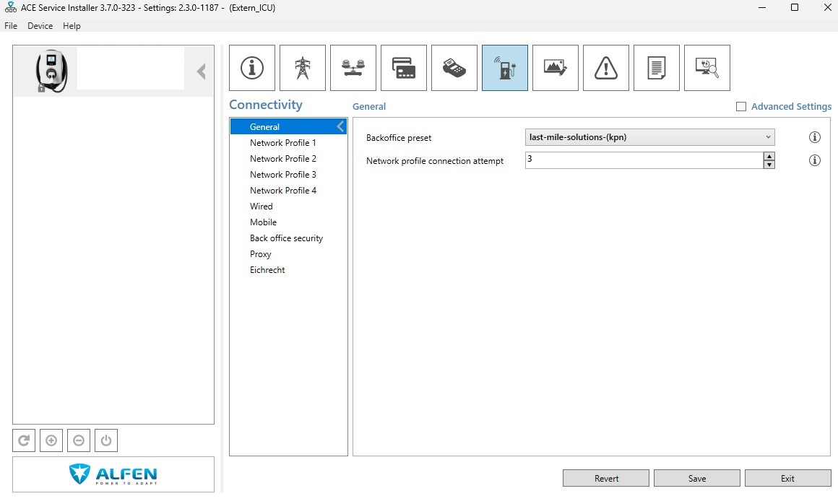
Task: Maximize the ACE Service Installer window
Action: point(795,7)
